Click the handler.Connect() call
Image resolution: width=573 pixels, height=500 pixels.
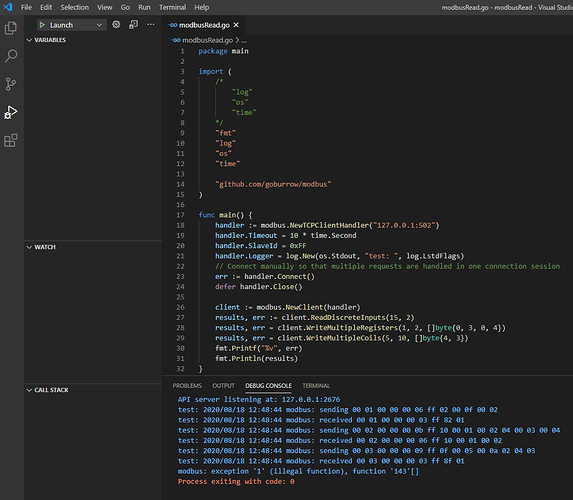(279, 276)
